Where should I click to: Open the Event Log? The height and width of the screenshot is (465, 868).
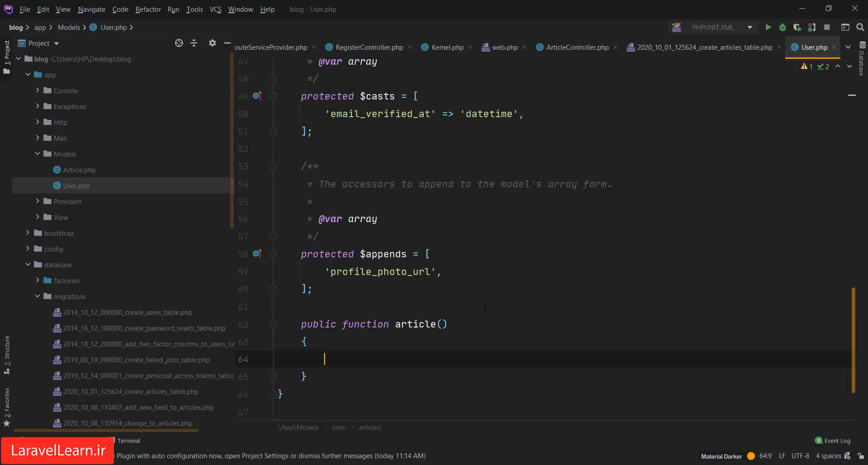pyautogui.click(x=832, y=441)
